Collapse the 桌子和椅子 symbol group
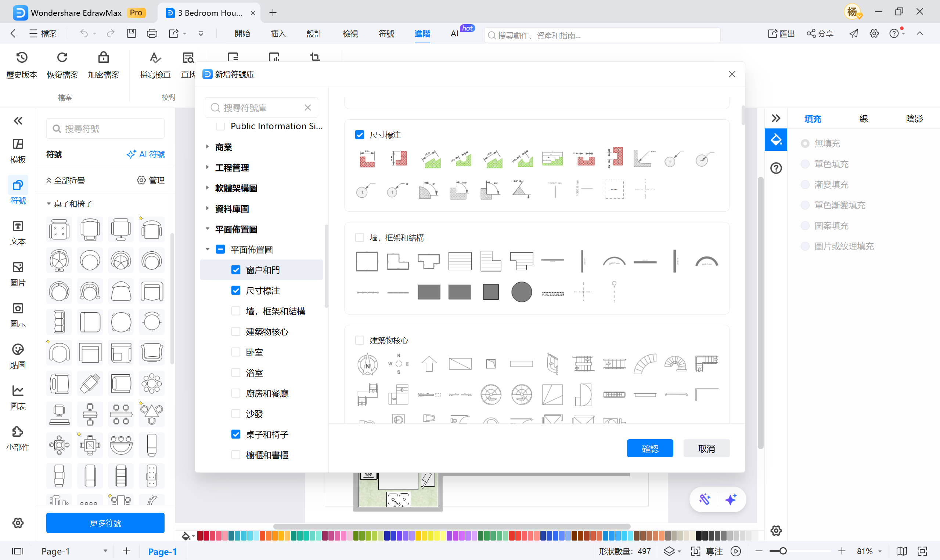 click(49, 204)
